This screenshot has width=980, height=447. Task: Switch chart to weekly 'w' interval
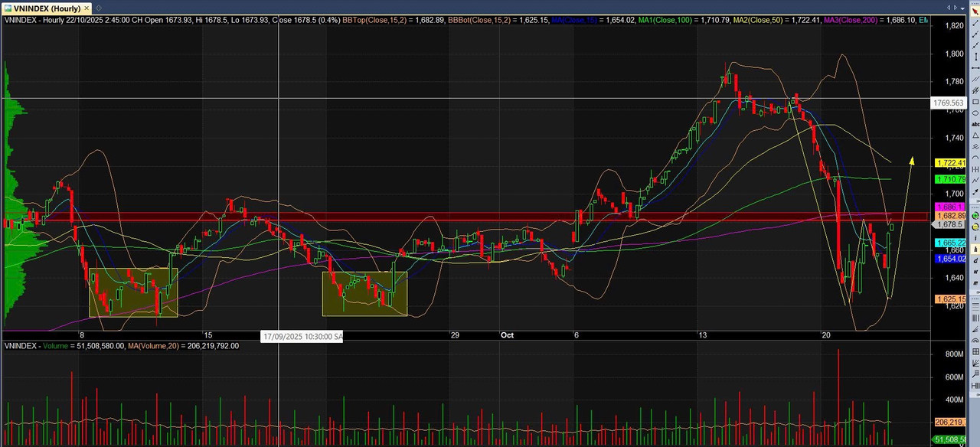(x=975, y=272)
